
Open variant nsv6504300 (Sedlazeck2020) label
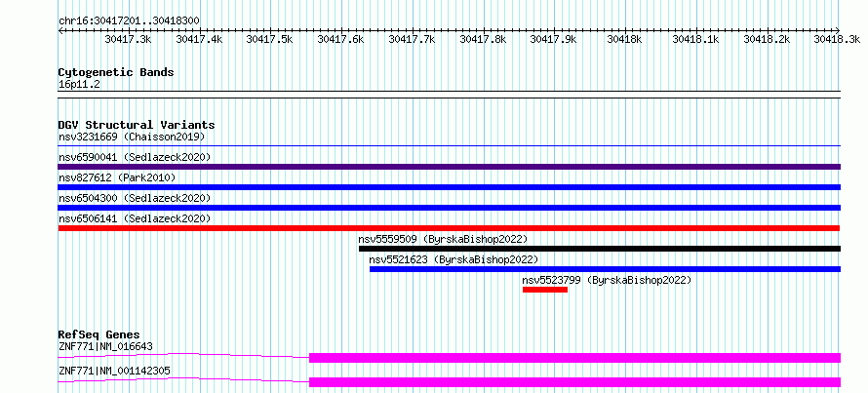135,198
